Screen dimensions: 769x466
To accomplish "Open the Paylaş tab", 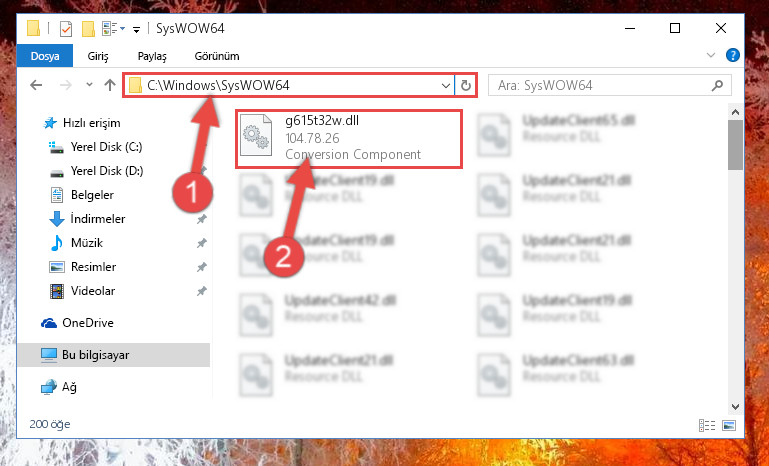I will (x=152, y=56).
